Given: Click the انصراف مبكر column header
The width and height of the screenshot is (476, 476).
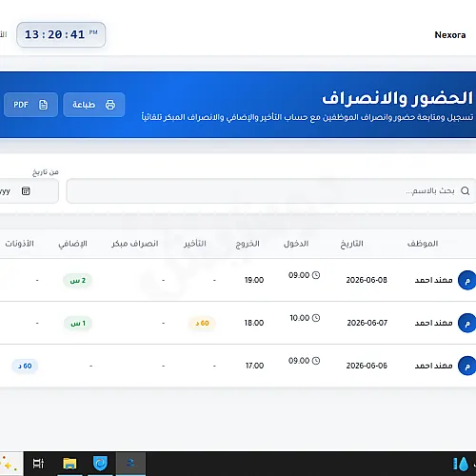Looking at the screenshot, I should (135, 244).
